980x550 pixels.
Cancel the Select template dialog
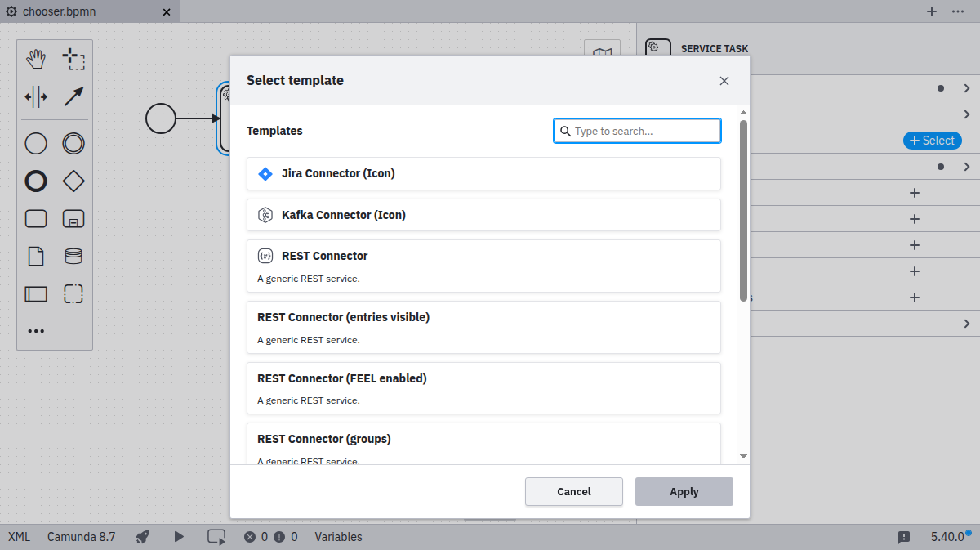coord(573,491)
